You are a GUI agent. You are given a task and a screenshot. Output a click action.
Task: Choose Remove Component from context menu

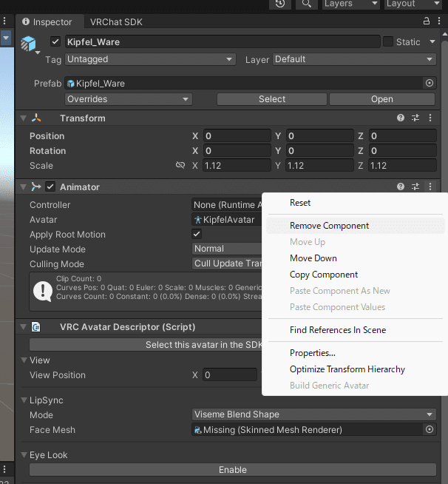coord(329,226)
